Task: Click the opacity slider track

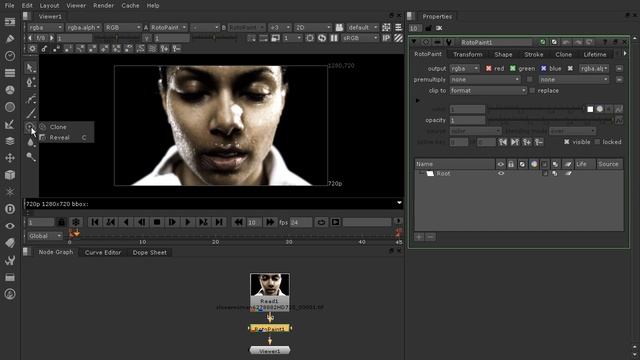Action: pos(551,120)
